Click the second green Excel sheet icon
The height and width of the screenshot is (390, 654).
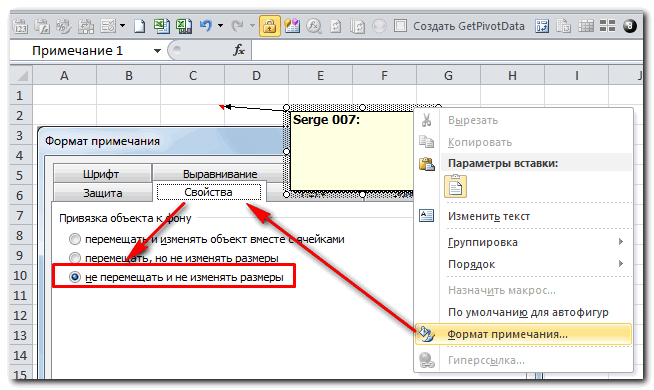184,26
